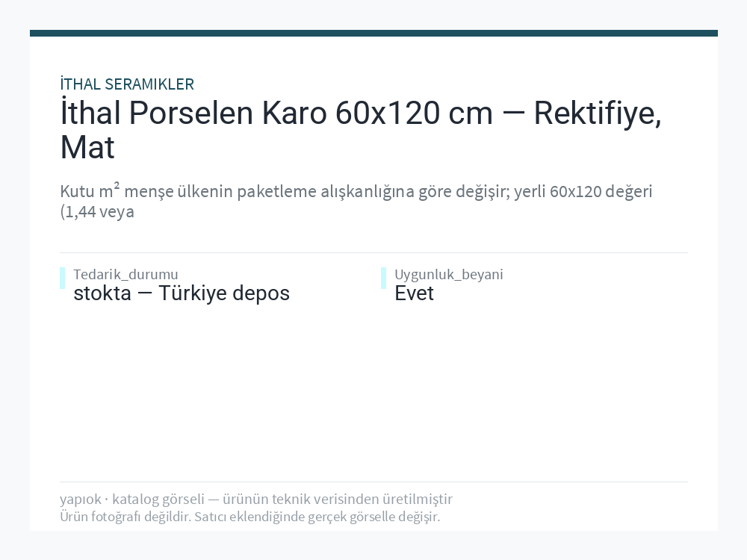Click the yerli 60x120 değeri phrase
The width and height of the screenshot is (747, 560).
point(583,191)
